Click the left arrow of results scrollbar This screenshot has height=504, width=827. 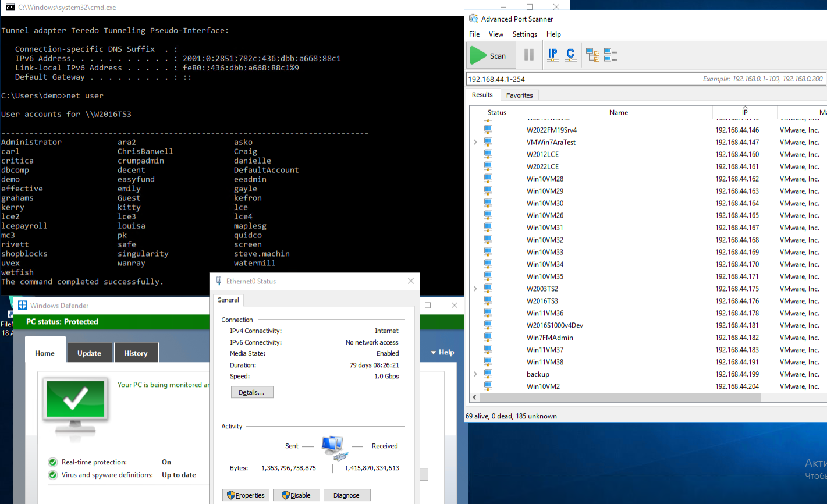[474, 397]
